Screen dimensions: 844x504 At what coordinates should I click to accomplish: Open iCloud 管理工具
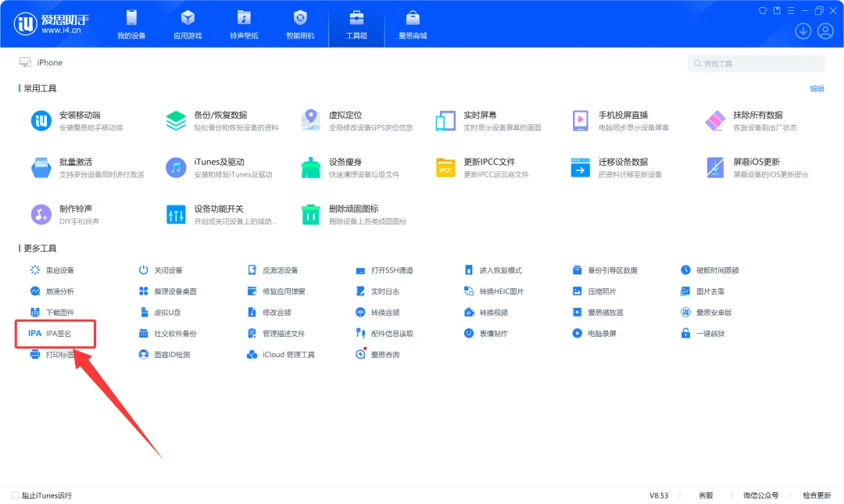(281, 354)
